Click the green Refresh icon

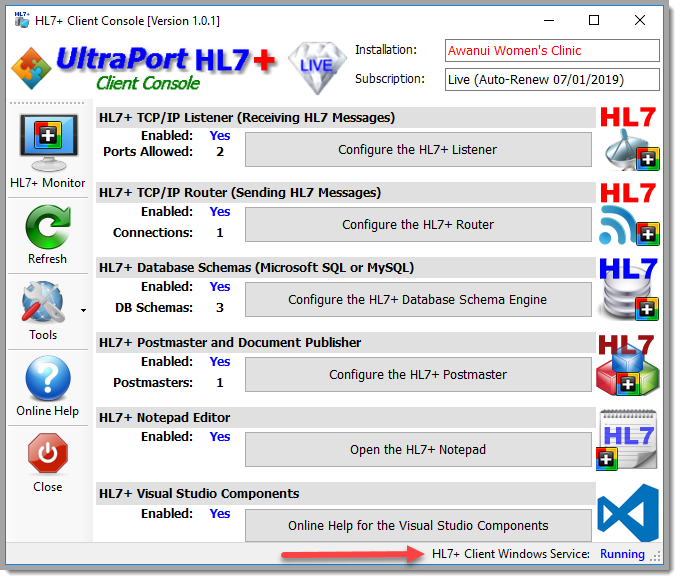click(x=48, y=227)
